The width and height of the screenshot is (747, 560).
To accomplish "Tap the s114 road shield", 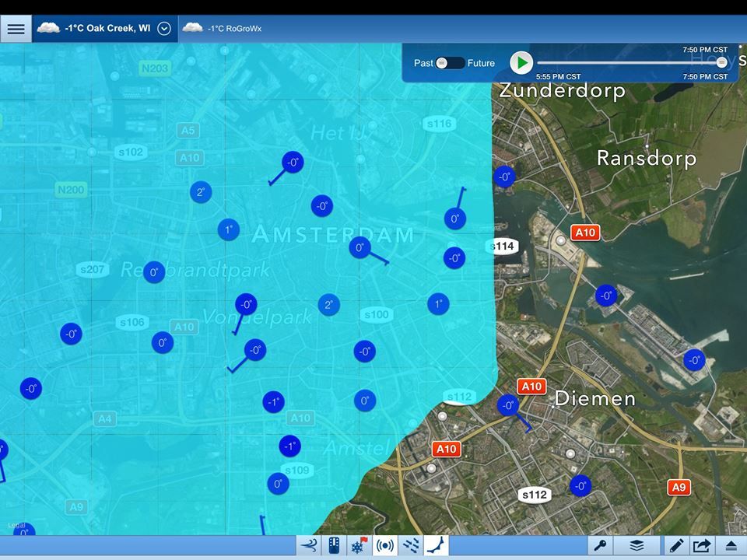I will [x=503, y=247].
